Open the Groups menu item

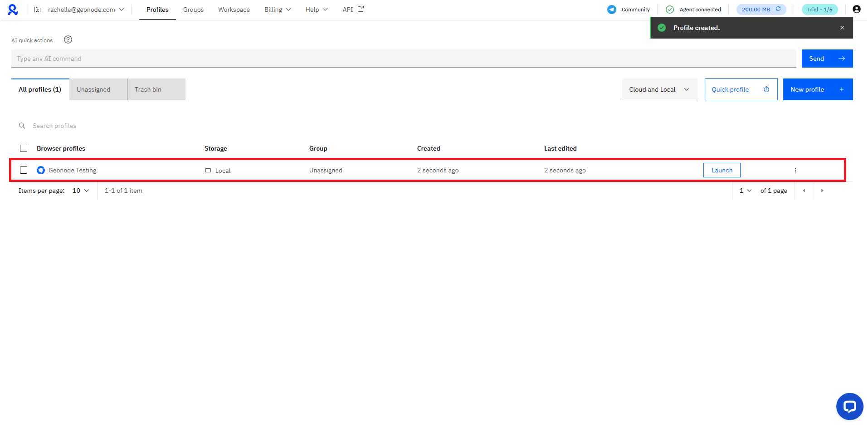[193, 10]
